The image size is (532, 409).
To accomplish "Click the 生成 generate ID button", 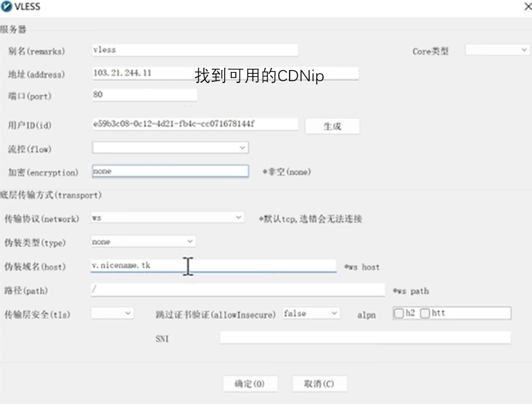I will click(x=332, y=126).
